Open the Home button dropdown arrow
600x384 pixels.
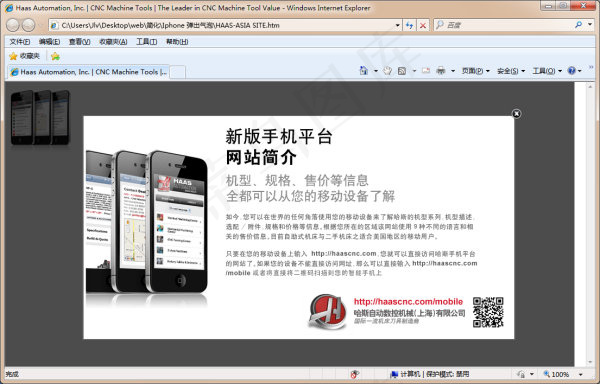(375, 71)
